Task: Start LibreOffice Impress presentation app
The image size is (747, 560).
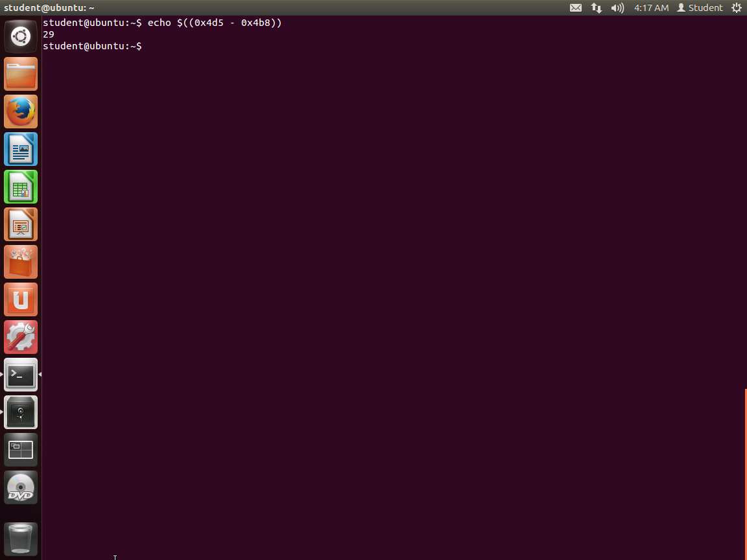Action: 21,224
